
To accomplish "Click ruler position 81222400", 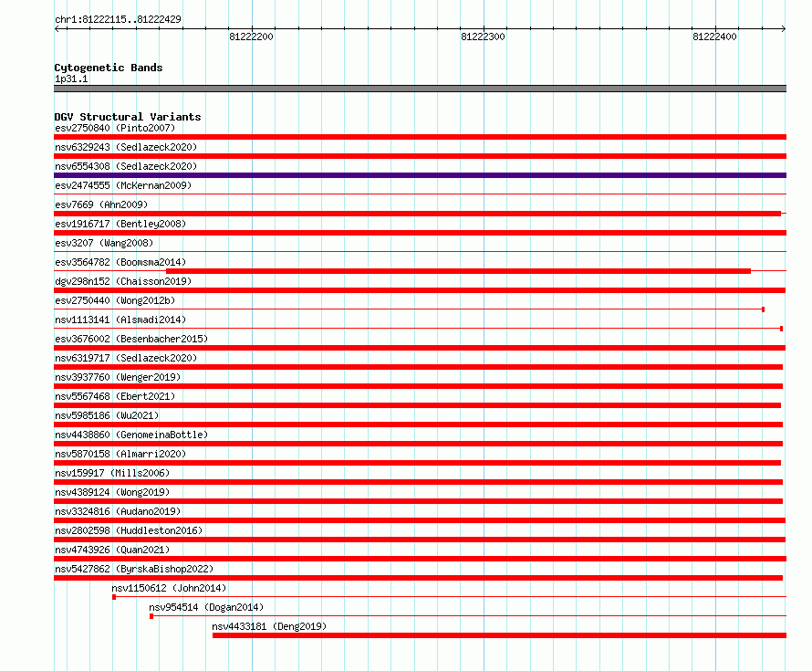I will coord(714,37).
